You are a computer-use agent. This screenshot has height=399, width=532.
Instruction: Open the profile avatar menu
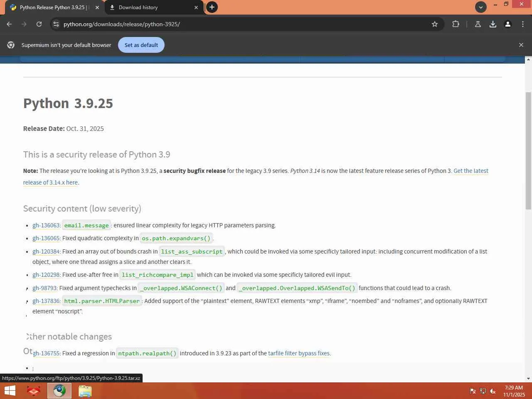pos(508,24)
